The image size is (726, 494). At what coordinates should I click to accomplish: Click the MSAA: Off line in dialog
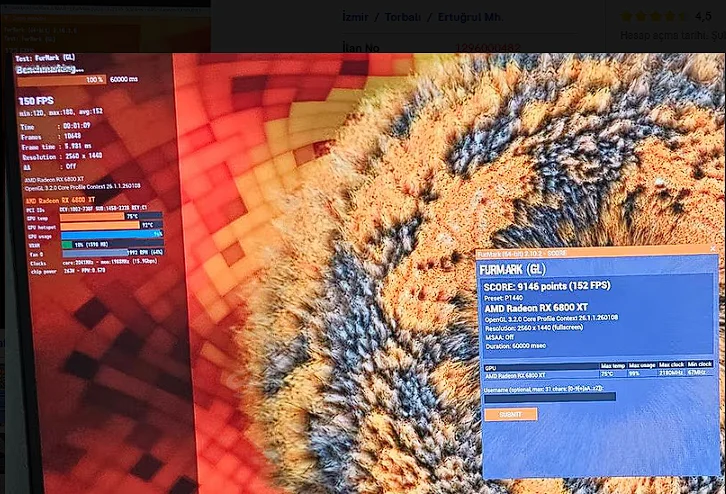click(x=500, y=337)
